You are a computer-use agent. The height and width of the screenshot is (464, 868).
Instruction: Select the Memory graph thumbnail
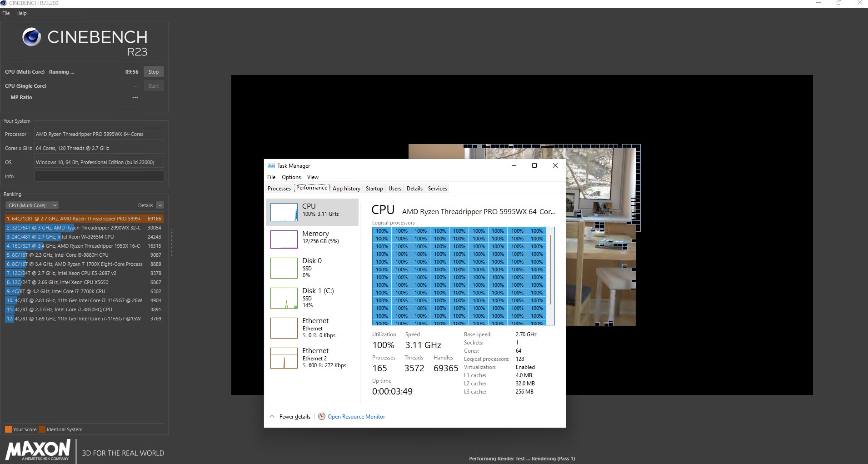(x=284, y=239)
